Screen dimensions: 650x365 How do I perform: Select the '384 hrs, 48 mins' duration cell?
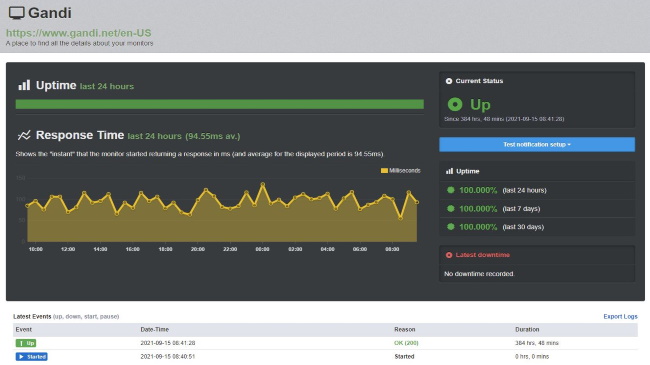point(536,343)
